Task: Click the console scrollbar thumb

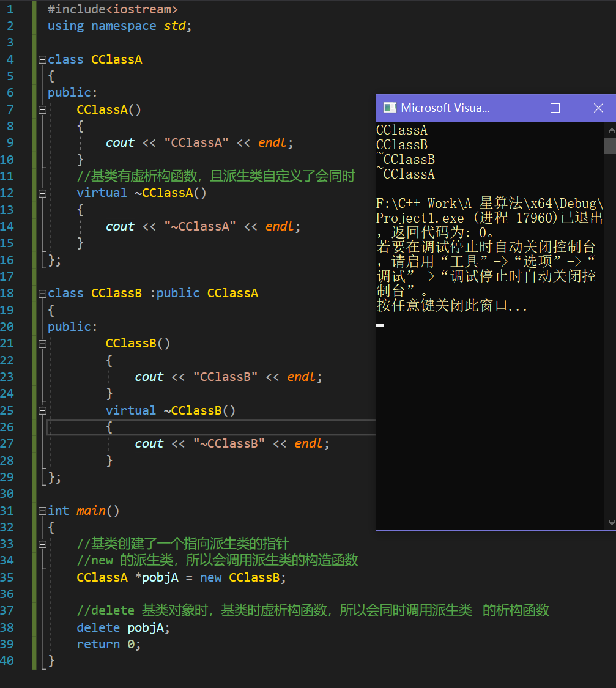Action: (610, 145)
